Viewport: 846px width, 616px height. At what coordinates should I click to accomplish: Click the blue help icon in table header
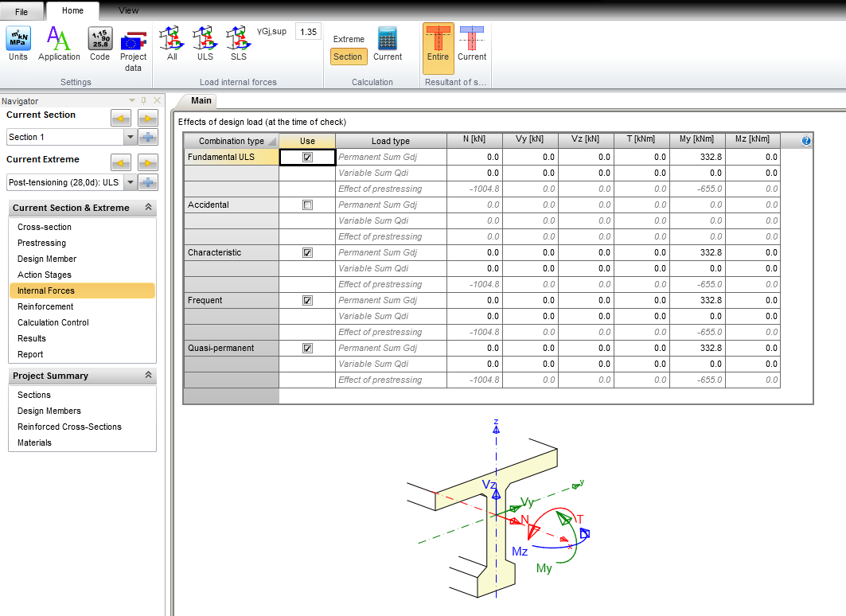[x=806, y=141]
